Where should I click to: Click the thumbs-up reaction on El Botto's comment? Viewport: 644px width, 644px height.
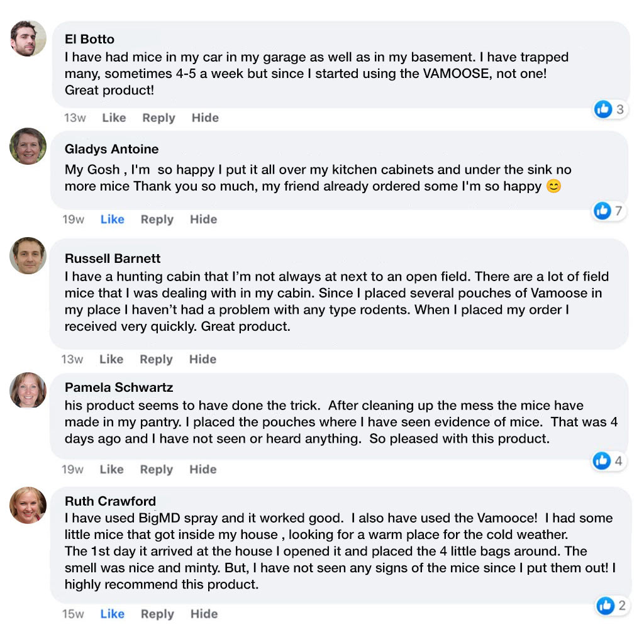[603, 109]
